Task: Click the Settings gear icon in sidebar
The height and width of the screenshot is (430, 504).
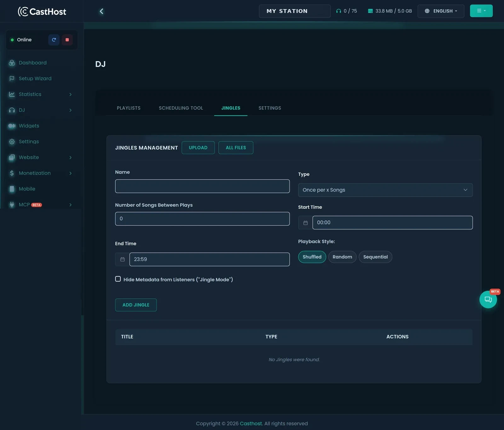Action: (12, 142)
